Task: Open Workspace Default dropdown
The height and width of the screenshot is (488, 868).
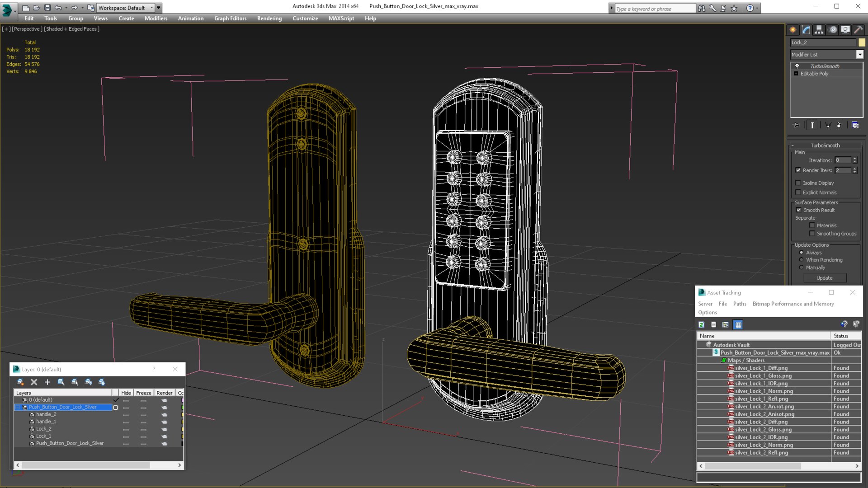Action: [126, 8]
